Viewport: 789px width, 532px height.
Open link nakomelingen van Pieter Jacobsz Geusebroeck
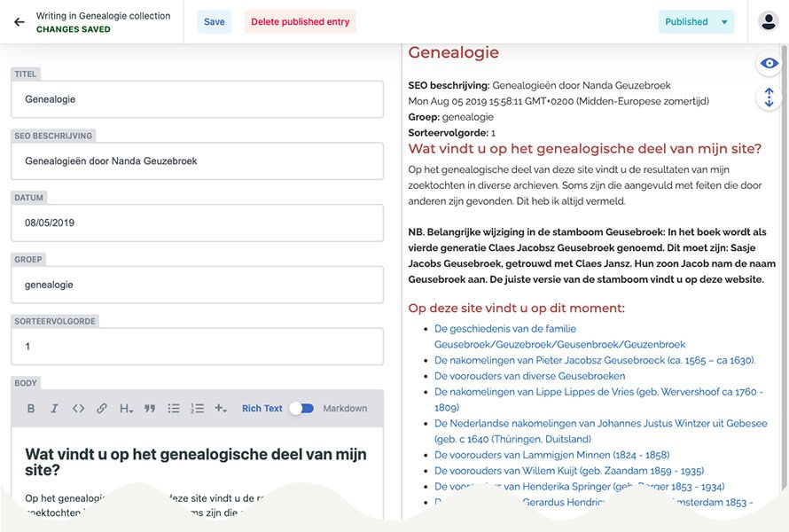(x=595, y=360)
